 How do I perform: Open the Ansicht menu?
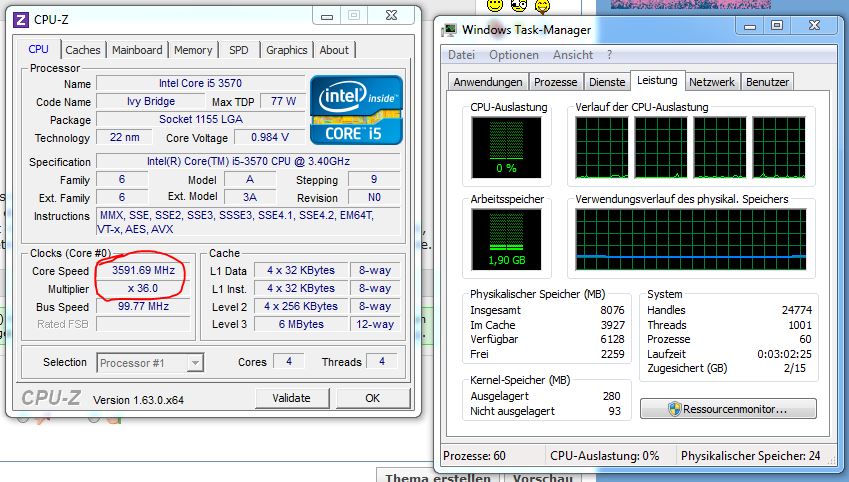click(573, 55)
